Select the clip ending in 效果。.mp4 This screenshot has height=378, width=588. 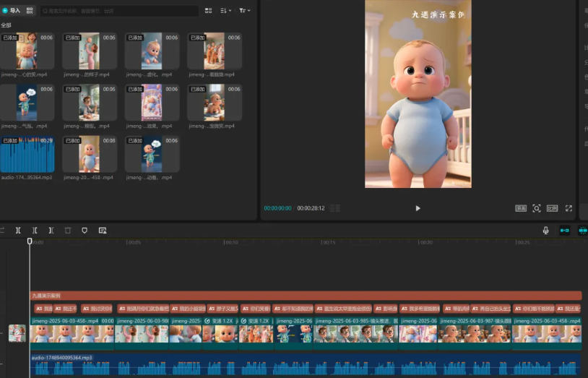(152, 103)
